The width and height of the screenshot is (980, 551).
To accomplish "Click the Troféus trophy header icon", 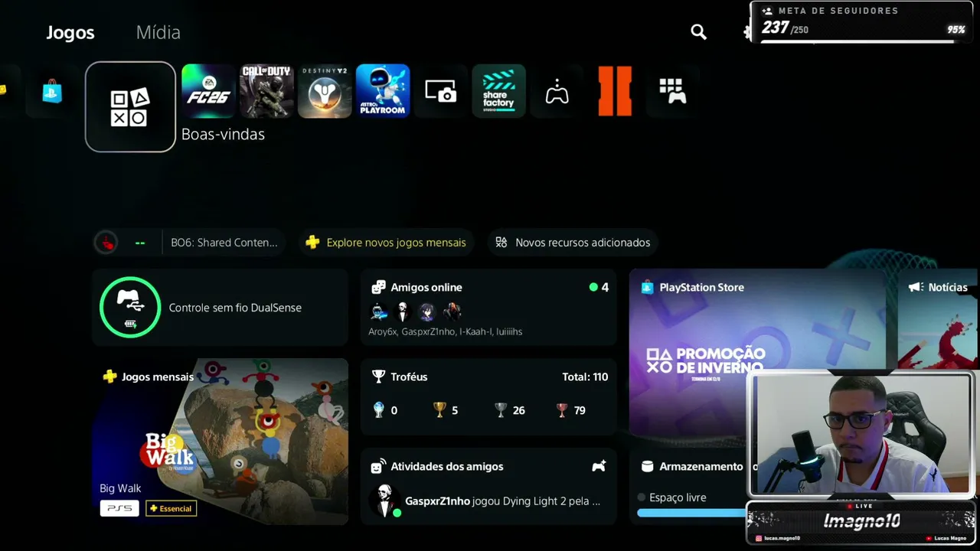I will (x=378, y=377).
